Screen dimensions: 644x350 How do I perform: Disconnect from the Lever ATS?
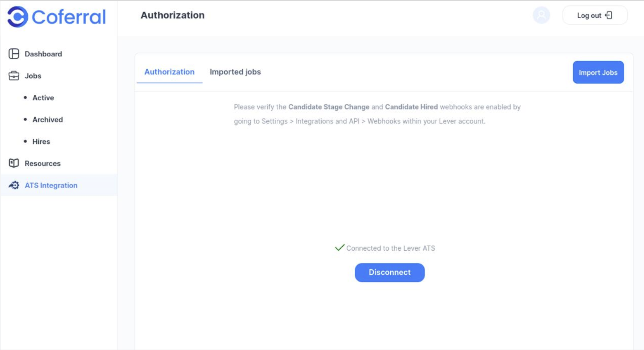click(390, 272)
